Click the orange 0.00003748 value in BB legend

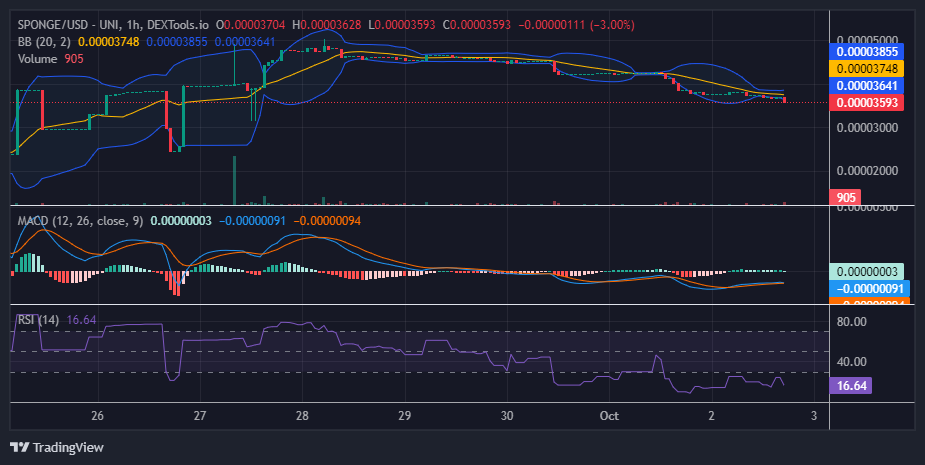coord(109,42)
